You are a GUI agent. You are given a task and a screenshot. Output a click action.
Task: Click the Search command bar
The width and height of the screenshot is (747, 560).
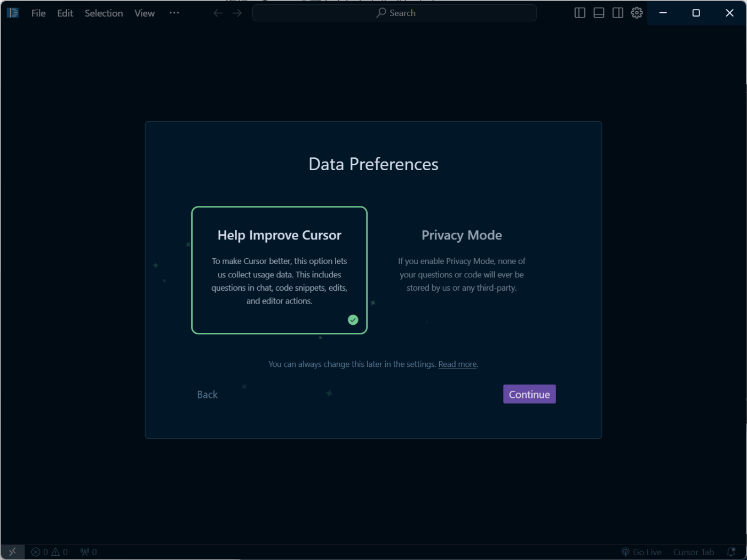pos(394,13)
